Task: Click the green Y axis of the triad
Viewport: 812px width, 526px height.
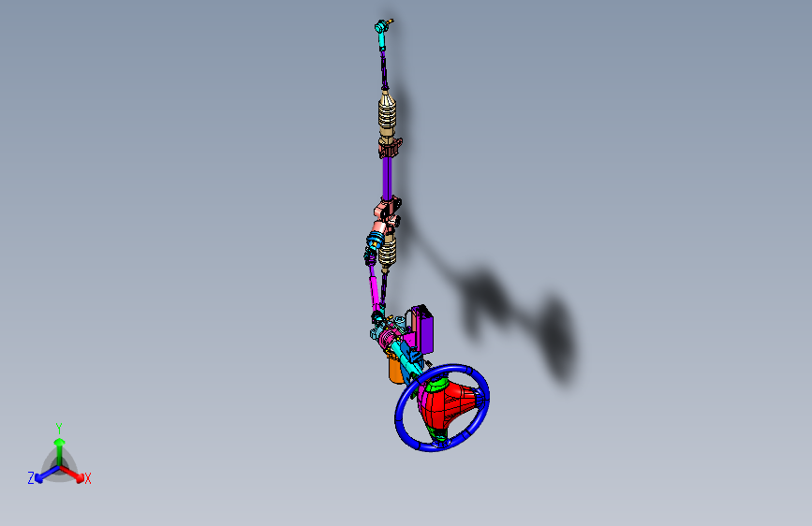Action: [59, 450]
